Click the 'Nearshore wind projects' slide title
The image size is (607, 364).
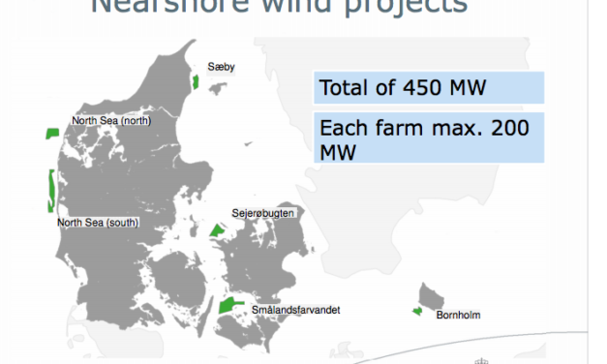click(279, 7)
